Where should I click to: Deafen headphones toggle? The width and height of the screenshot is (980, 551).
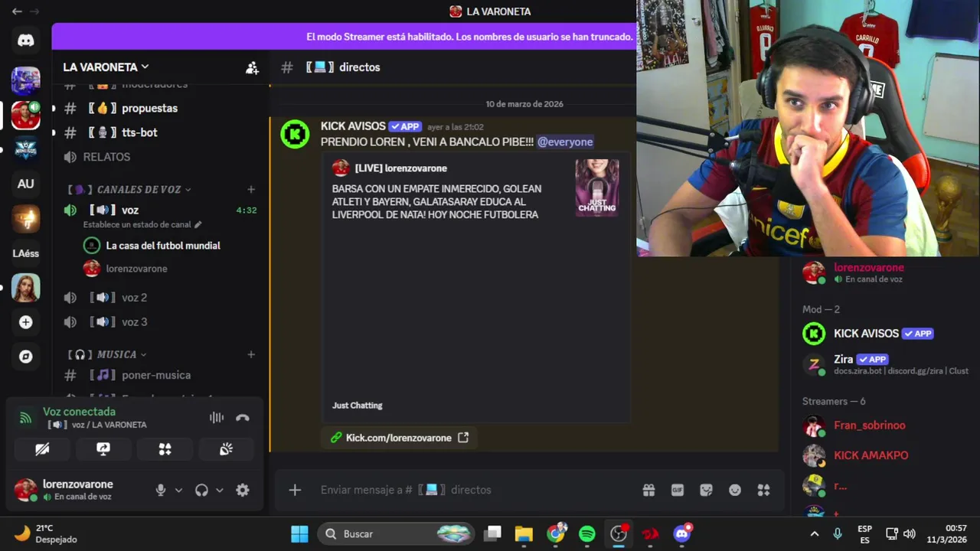pyautogui.click(x=201, y=491)
